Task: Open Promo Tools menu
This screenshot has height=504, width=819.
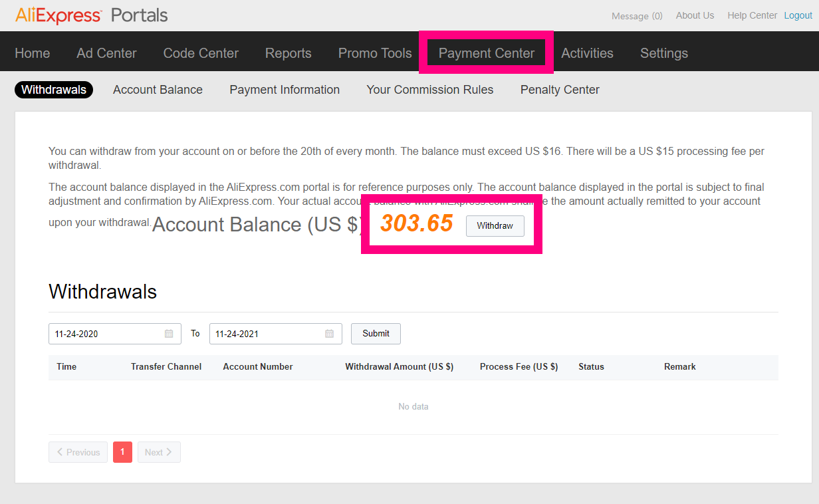Action: click(375, 53)
